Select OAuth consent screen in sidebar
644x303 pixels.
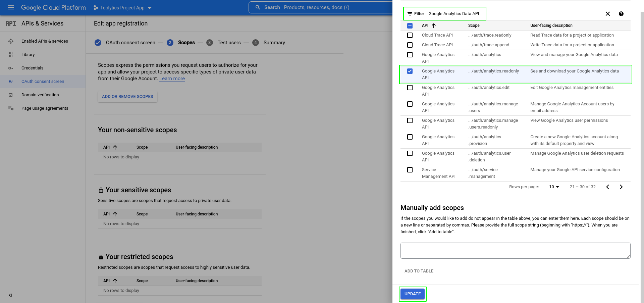pos(43,82)
